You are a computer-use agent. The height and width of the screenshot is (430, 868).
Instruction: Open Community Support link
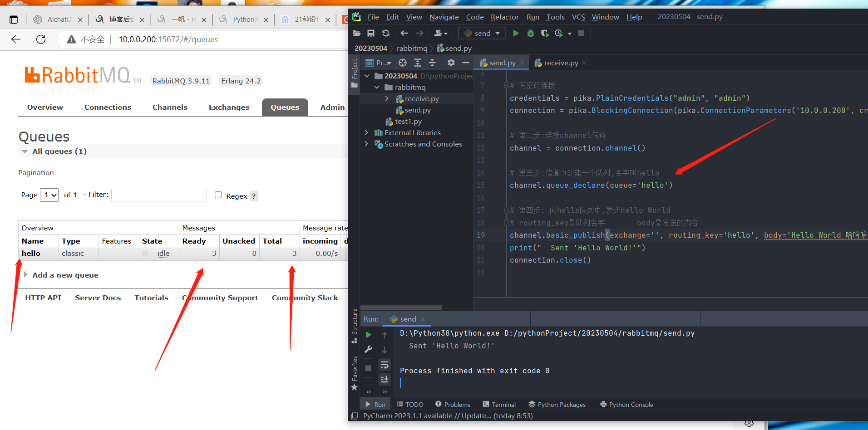tap(220, 298)
